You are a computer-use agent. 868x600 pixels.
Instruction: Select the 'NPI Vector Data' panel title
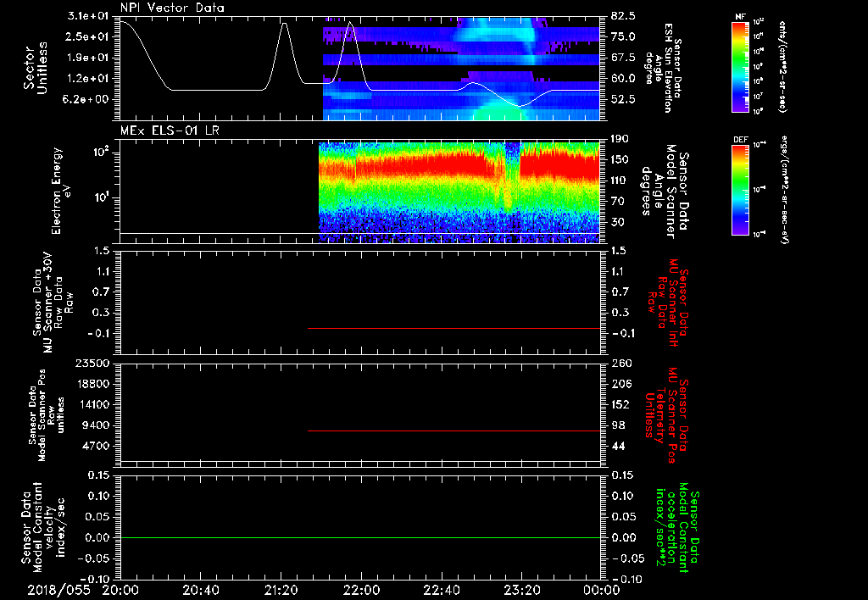(x=172, y=8)
